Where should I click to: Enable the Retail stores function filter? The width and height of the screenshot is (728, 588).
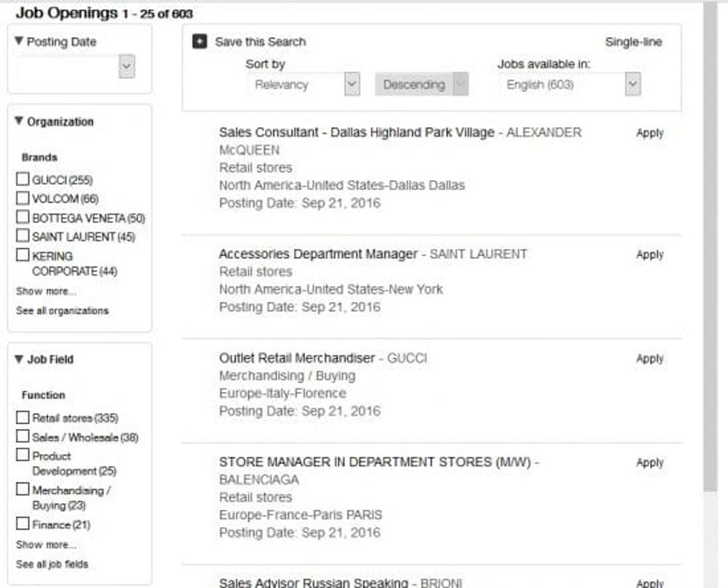click(x=23, y=418)
